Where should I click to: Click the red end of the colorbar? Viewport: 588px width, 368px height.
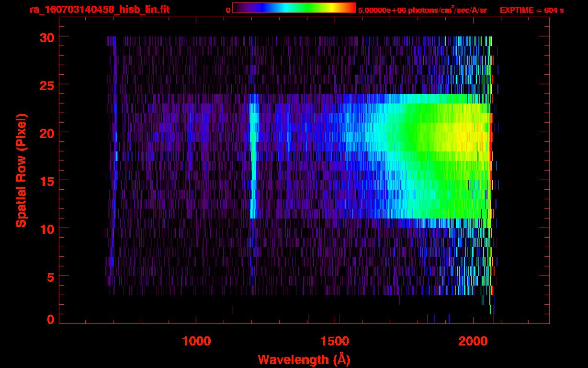pyautogui.click(x=351, y=8)
